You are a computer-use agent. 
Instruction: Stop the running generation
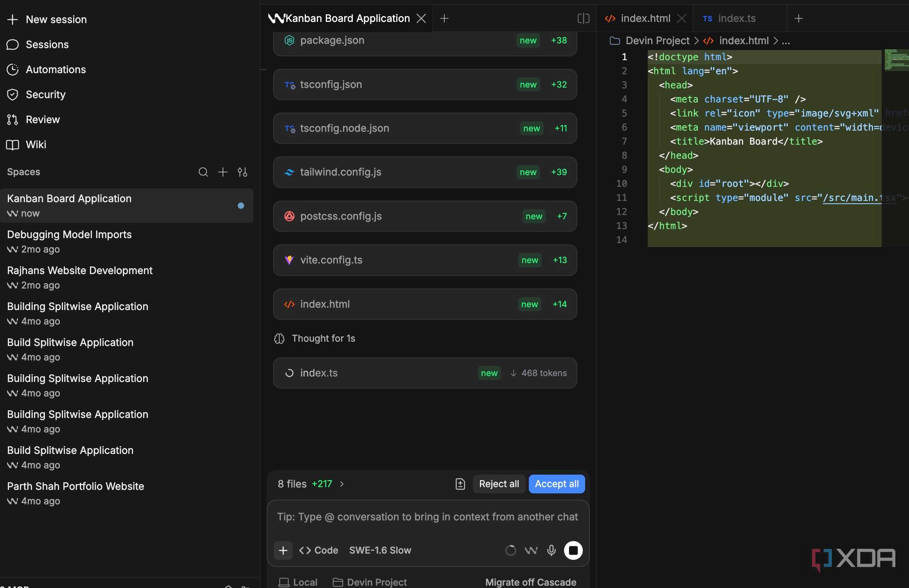(x=573, y=550)
